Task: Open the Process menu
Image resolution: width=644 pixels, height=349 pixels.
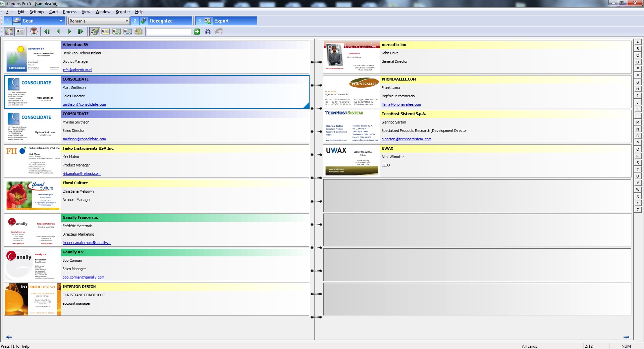Action: [69, 12]
